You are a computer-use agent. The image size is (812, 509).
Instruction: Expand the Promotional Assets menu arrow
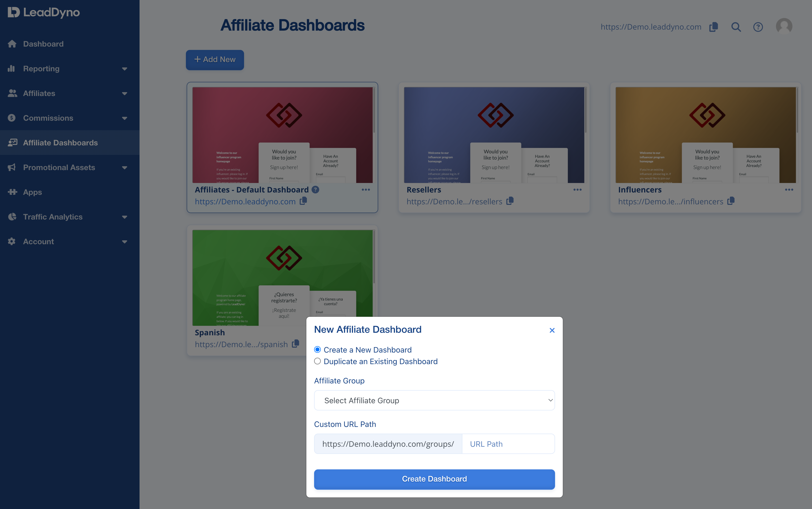[125, 168]
